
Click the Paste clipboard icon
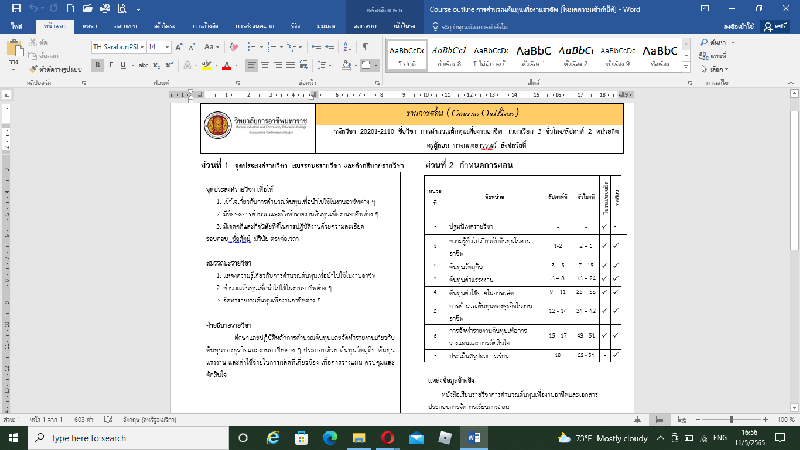[12, 51]
